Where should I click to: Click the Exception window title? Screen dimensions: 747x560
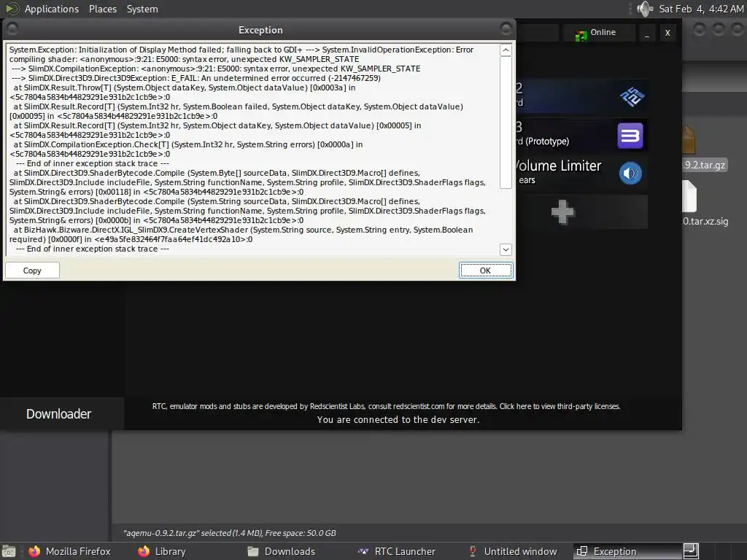[x=260, y=30]
